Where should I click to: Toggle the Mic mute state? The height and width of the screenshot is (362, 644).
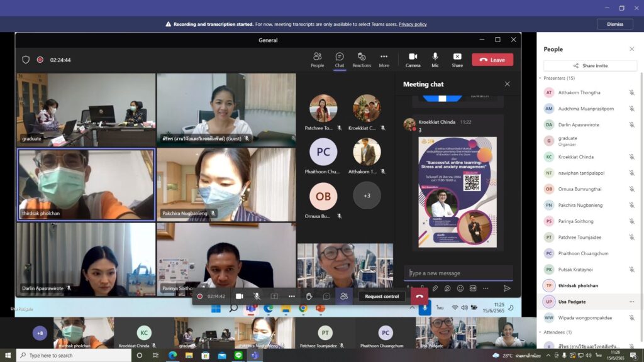pos(435,60)
